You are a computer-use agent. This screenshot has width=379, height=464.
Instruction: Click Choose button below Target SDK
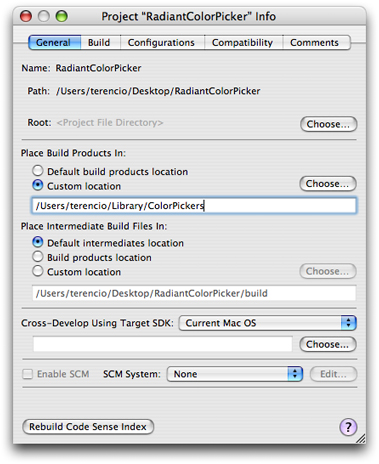328,344
